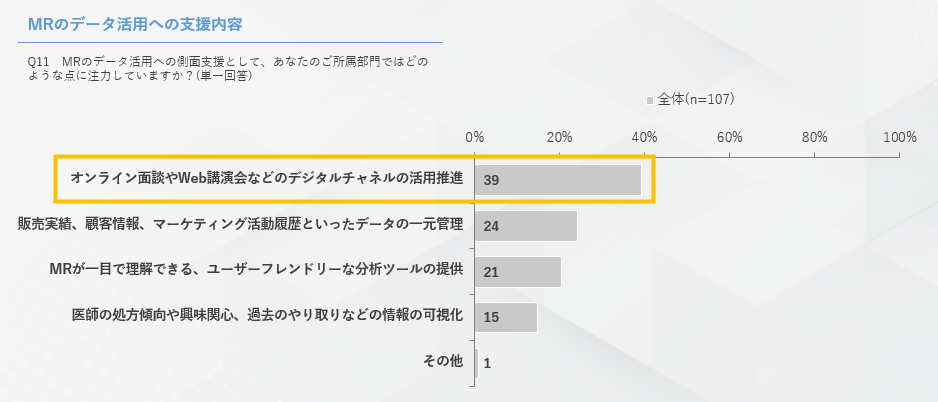This screenshot has width=938, height=402.
Task: Click the Q11 question text
Action: click(x=228, y=69)
